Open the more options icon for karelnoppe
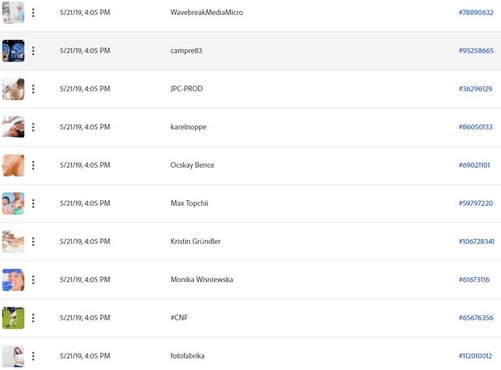Viewport: 501px width, 370px height. coord(33,127)
